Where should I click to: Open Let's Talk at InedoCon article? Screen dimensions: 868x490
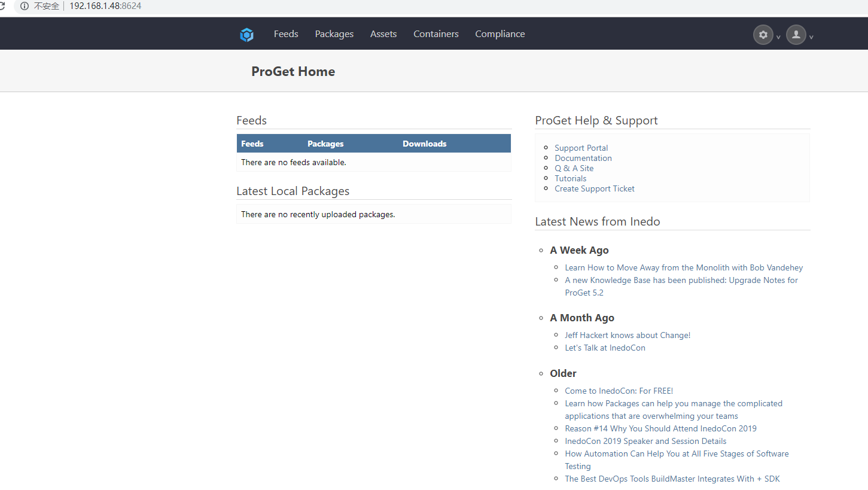pos(605,348)
